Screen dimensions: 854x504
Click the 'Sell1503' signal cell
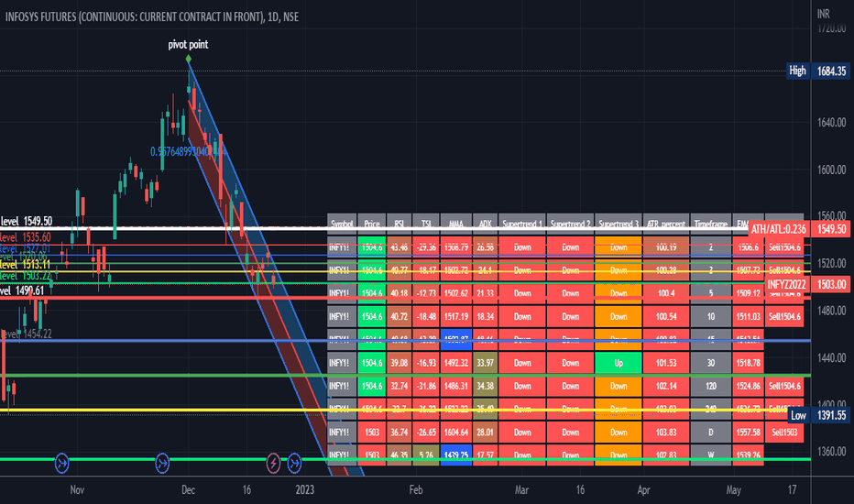pyautogui.click(x=784, y=433)
